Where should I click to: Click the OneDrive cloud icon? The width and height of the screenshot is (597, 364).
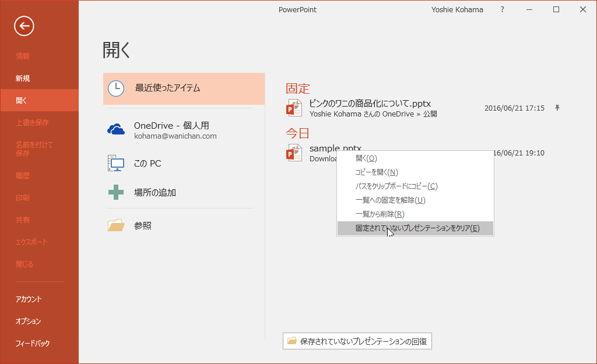116,129
